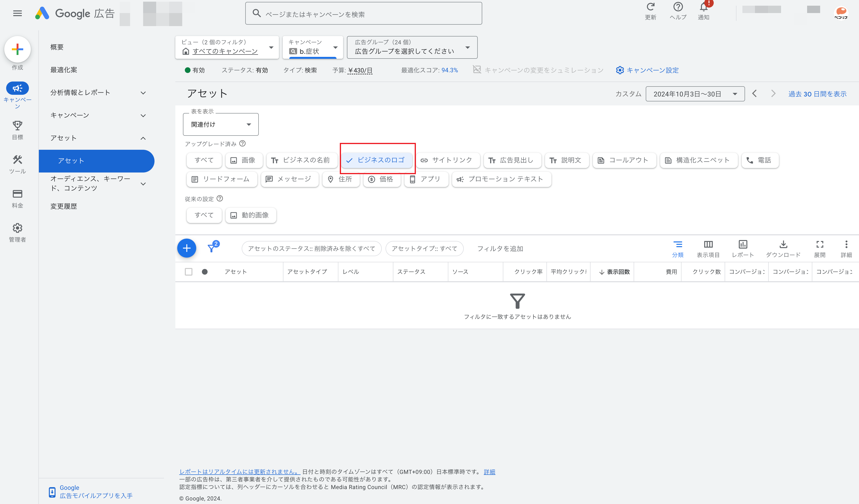Open 変更履歴 in the side menu
859x504 pixels.
[x=64, y=206]
